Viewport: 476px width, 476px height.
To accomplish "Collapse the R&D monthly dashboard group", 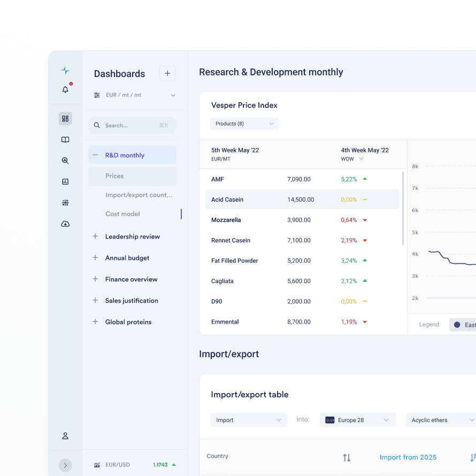I will coord(95,155).
